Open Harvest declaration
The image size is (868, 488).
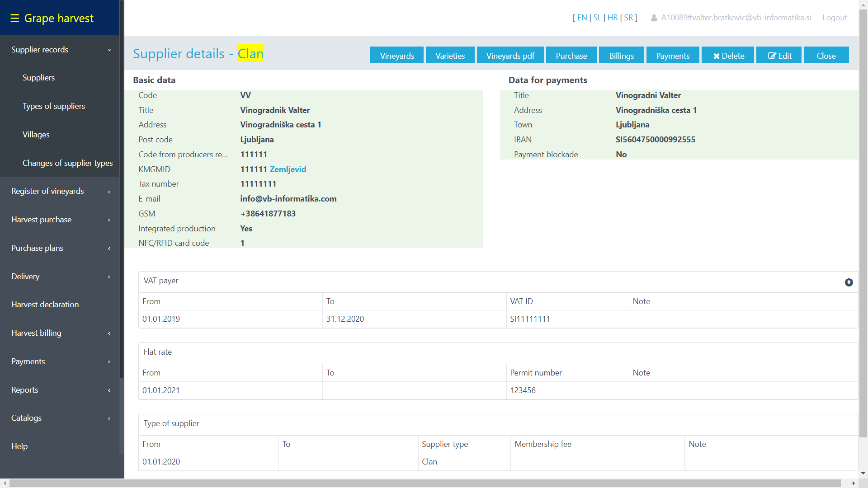pos(45,305)
